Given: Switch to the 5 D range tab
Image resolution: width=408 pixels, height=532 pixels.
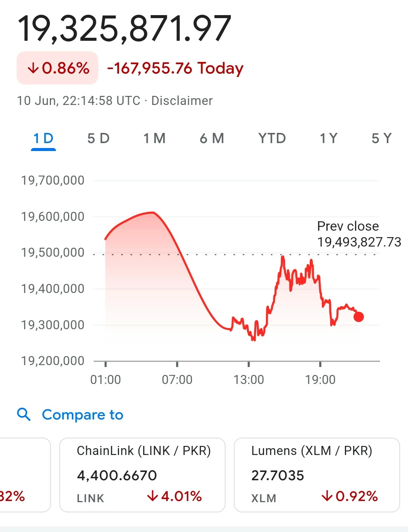Looking at the screenshot, I should [98, 139].
